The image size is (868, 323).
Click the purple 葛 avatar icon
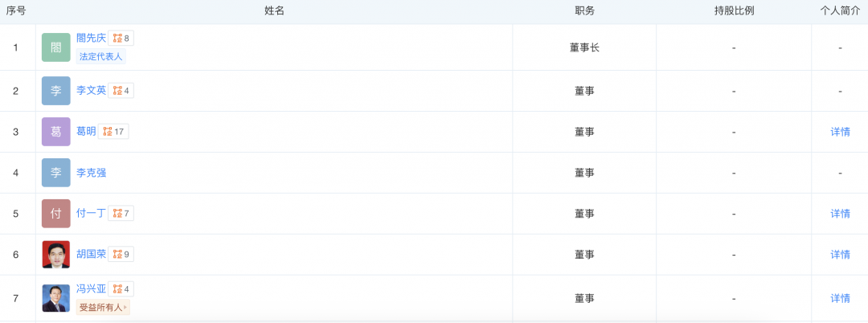coord(56,132)
